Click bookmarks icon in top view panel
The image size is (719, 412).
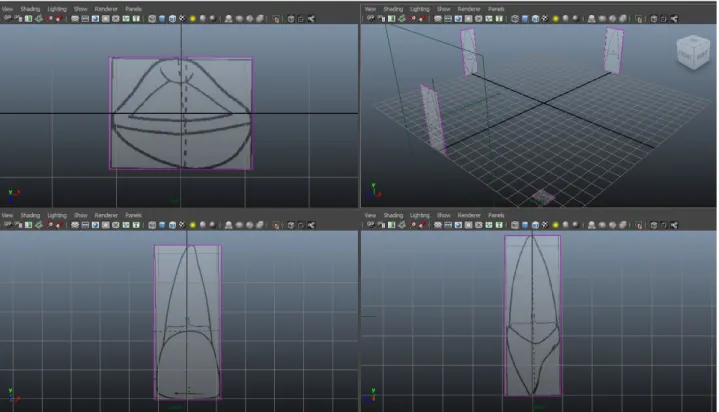[28, 19]
